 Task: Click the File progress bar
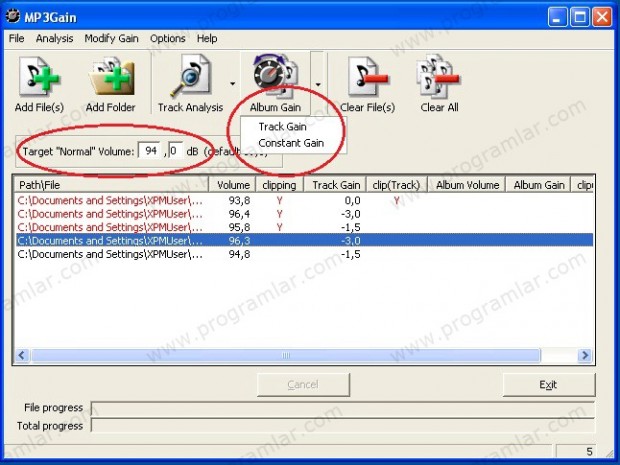click(x=342, y=408)
